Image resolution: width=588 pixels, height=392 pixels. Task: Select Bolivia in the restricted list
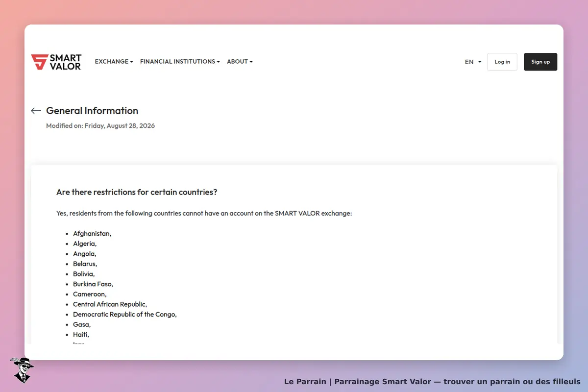click(84, 274)
